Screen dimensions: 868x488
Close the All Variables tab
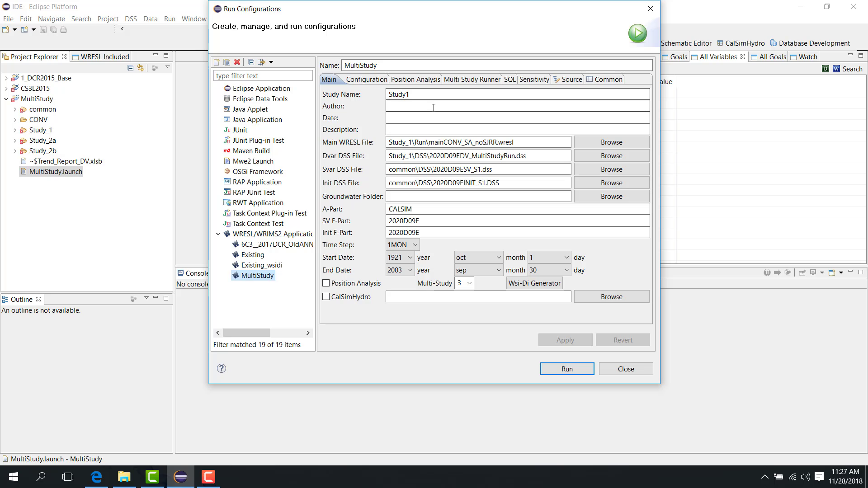tap(742, 56)
